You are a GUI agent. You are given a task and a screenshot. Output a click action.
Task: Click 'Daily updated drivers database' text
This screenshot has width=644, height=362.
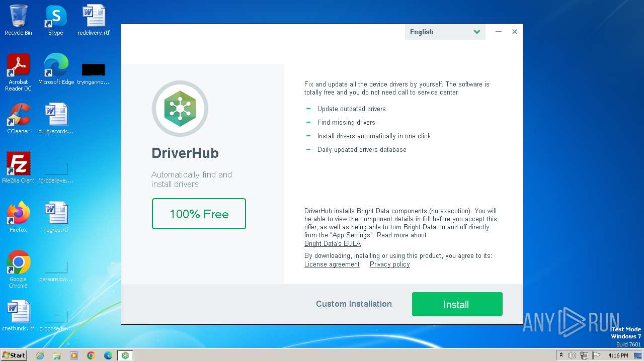[x=362, y=149]
